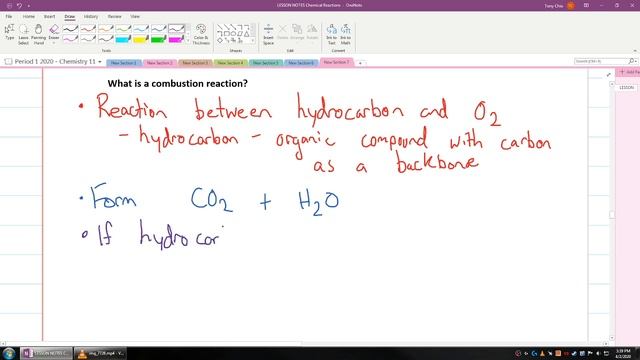The height and width of the screenshot is (360, 640).
Task: Expand the pen gallery more arrow
Action: tap(188, 41)
